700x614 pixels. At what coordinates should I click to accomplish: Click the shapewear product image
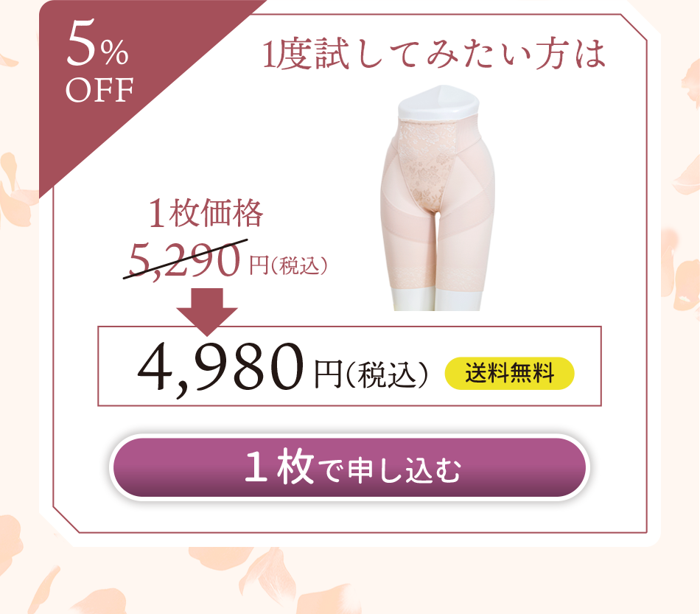(438, 198)
